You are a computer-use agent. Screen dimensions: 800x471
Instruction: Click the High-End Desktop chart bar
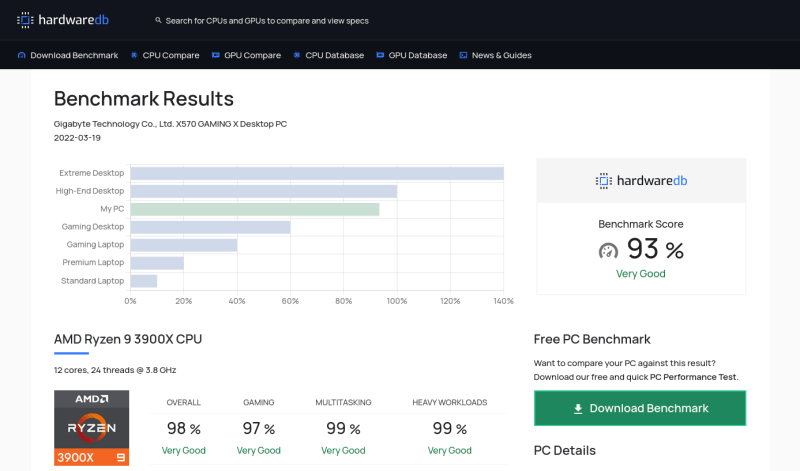click(264, 191)
